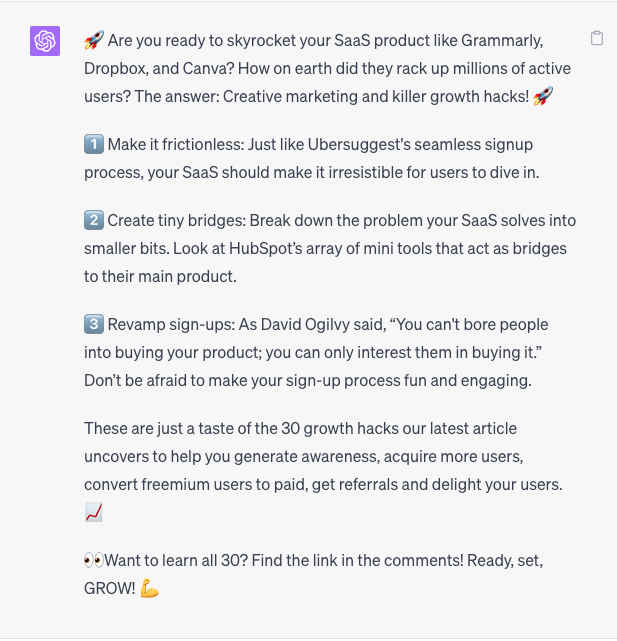Click the word 'Grammarly' in the first paragraph

pos(501,40)
